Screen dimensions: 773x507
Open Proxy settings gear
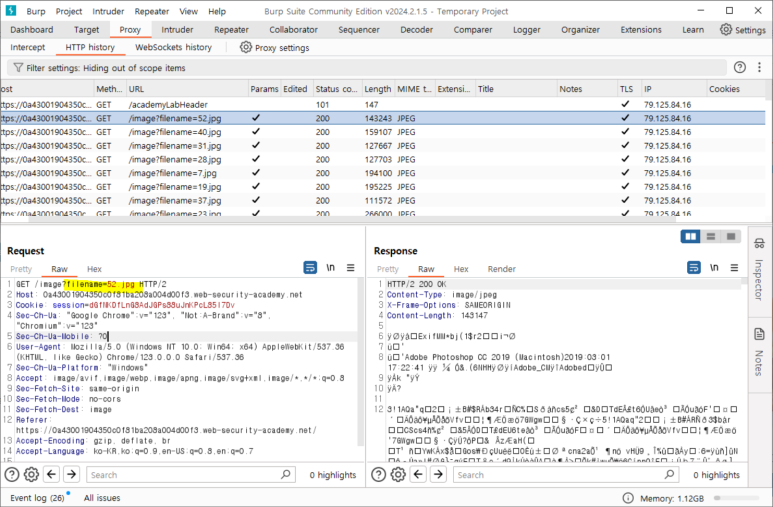(x=245, y=47)
